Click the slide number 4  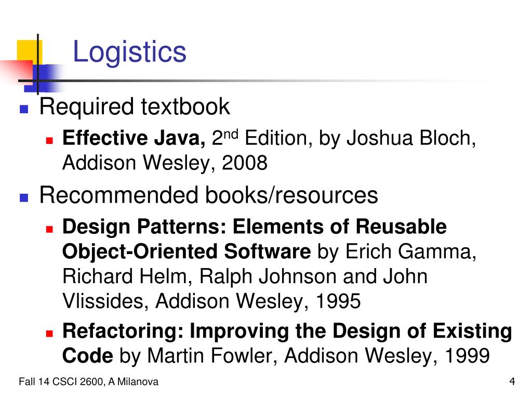[x=512, y=382]
